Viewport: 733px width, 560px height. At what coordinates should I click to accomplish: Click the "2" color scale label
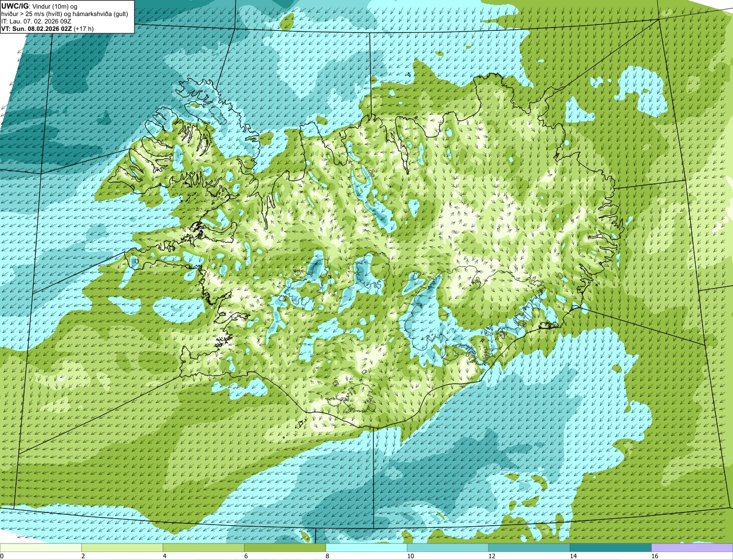tap(83, 556)
